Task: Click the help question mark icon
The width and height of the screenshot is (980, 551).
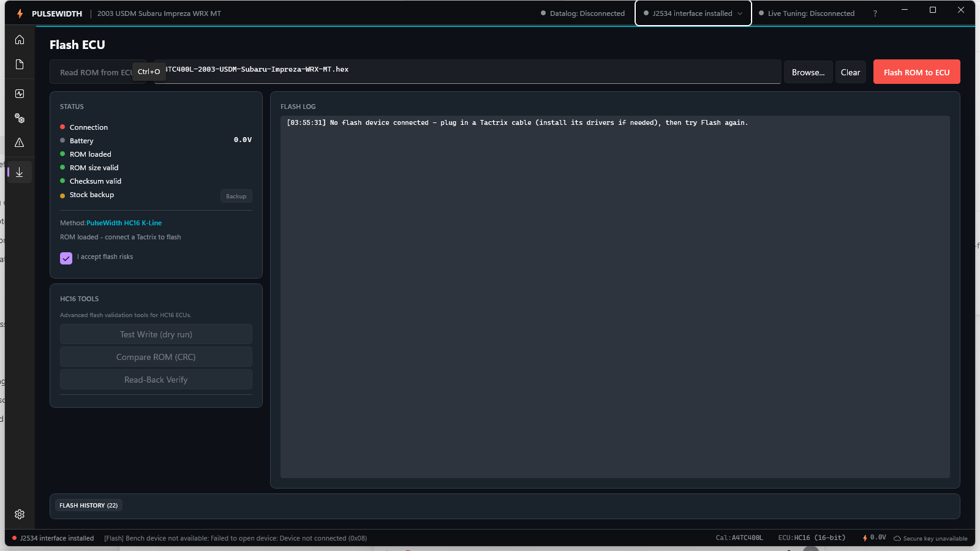Action: pos(875,13)
